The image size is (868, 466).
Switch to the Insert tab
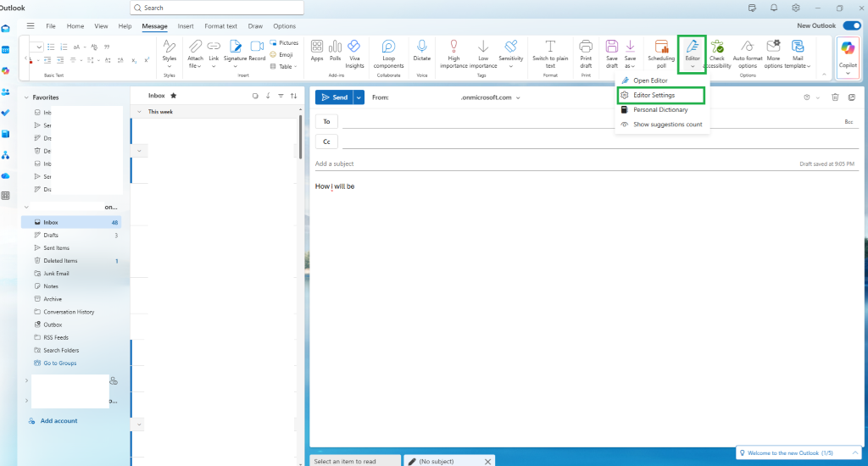(186, 26)
